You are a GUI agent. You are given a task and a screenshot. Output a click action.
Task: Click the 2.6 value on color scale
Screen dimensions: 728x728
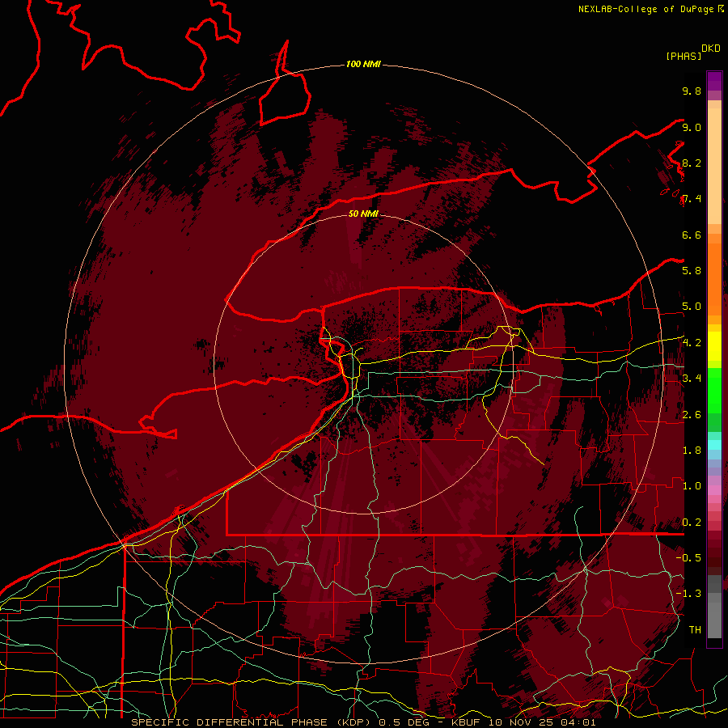coord(692,415)
